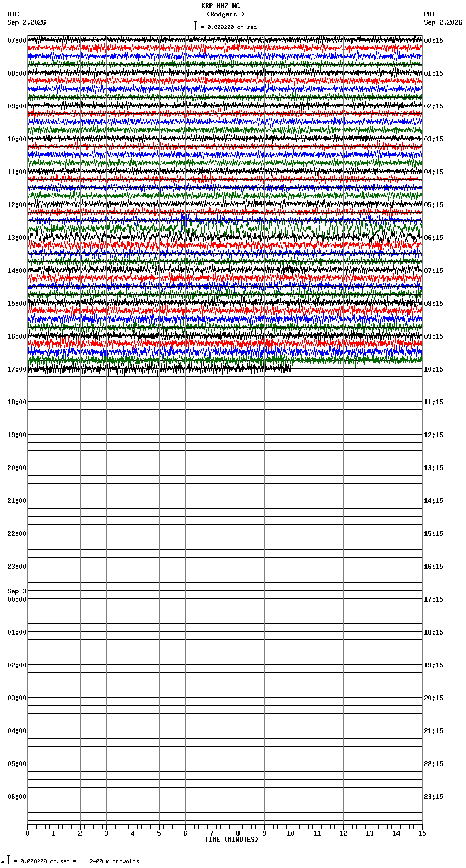Click the '10:15' PDT time label
This screenshot has height=868, width=466.
tap(434, 369)
